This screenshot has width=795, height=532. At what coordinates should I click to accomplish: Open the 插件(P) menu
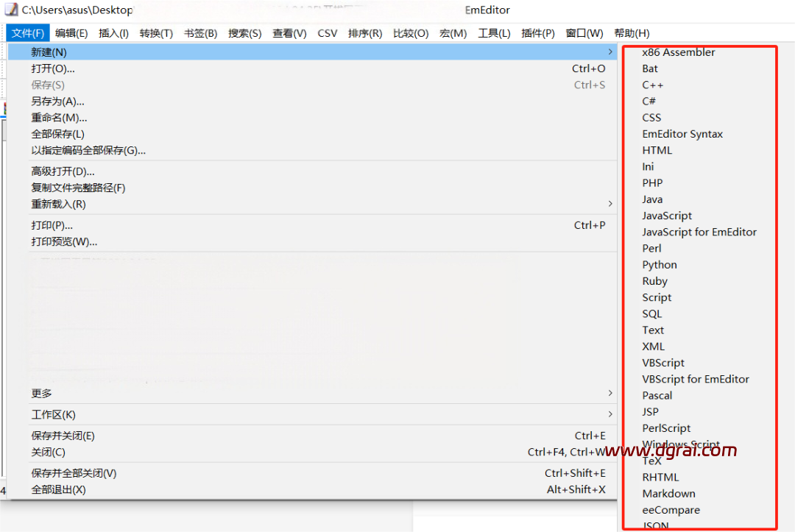(537, 33)
